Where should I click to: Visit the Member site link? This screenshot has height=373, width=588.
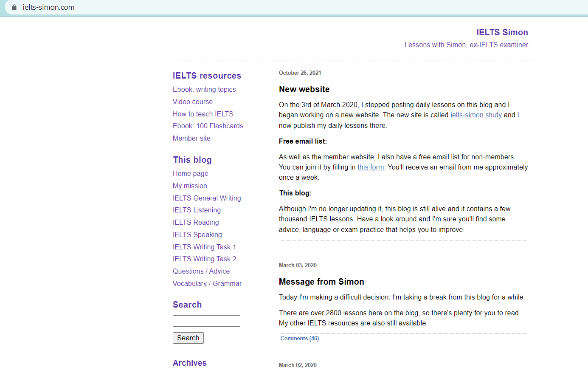[191, 138]
